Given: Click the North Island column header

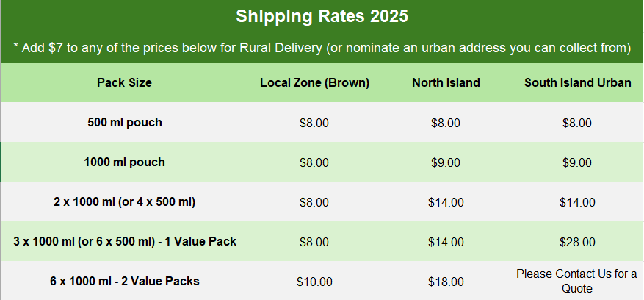Looking at the screenshot, I should 446,82.
